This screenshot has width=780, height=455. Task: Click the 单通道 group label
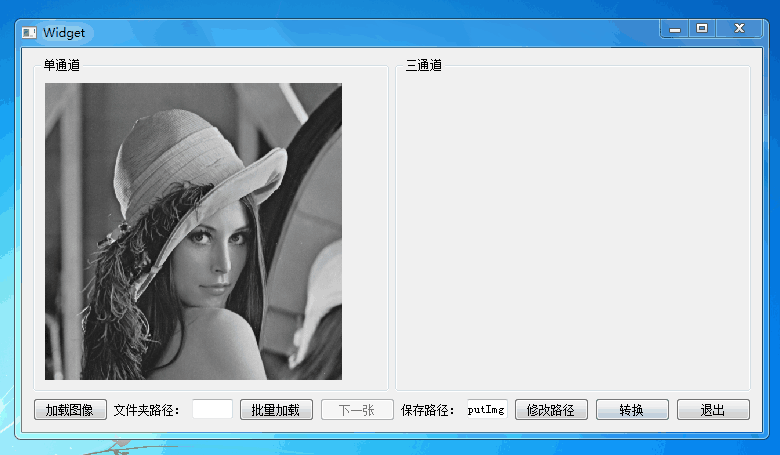[62, 65]
